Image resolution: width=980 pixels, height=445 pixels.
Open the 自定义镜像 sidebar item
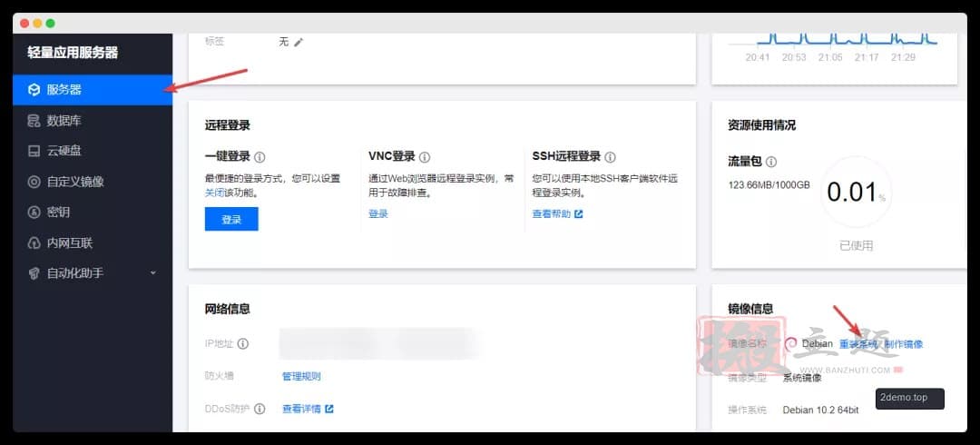(93, 182)
